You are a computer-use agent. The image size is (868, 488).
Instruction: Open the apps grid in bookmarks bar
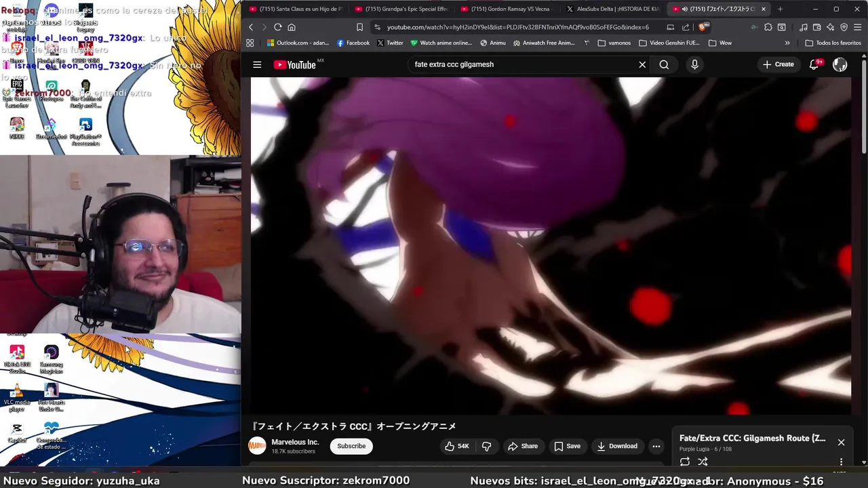250,43
